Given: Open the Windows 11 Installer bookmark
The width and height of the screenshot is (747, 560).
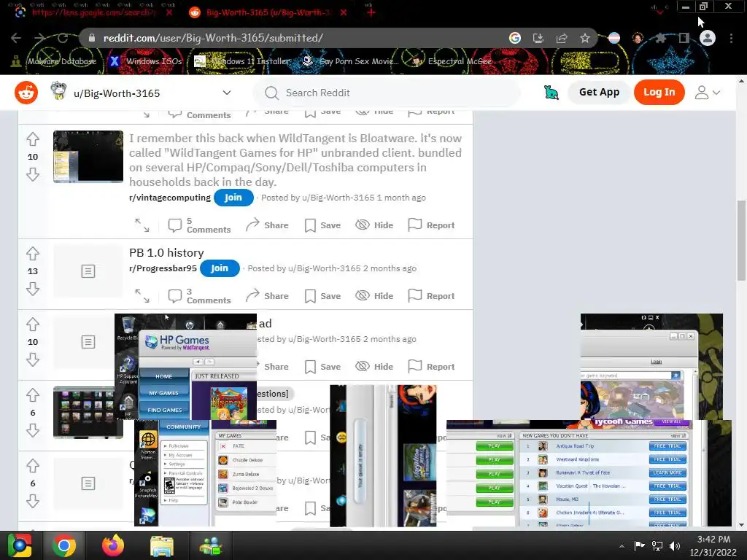Looking at the screenshot, I should click(242, 61).
